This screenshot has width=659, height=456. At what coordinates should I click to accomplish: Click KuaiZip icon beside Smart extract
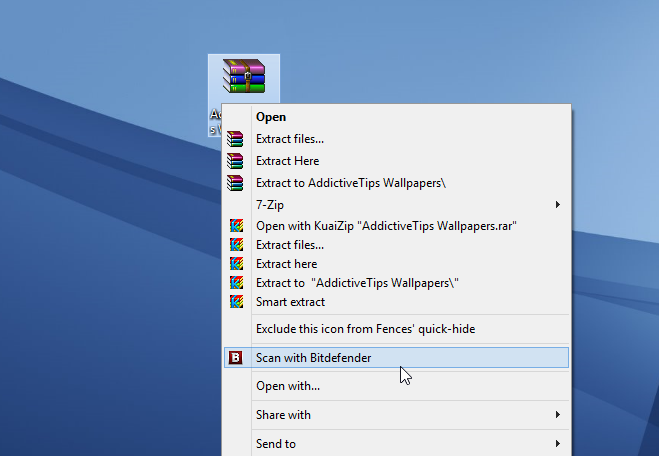click(x=237, y=301)
